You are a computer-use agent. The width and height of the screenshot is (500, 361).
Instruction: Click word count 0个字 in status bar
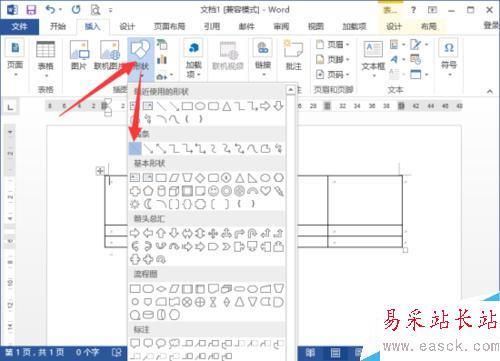(x=87, y=352)
